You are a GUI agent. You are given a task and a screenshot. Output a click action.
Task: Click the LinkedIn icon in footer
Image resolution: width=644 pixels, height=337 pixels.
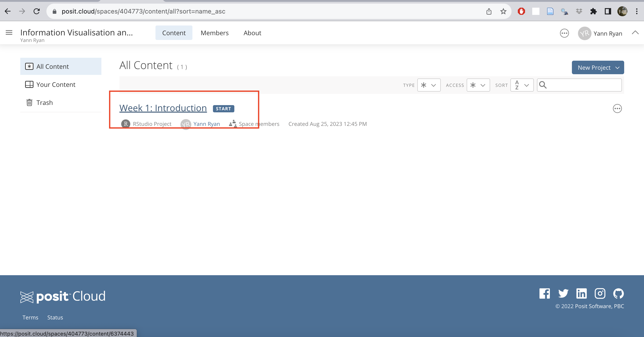(x=582, y=293)
